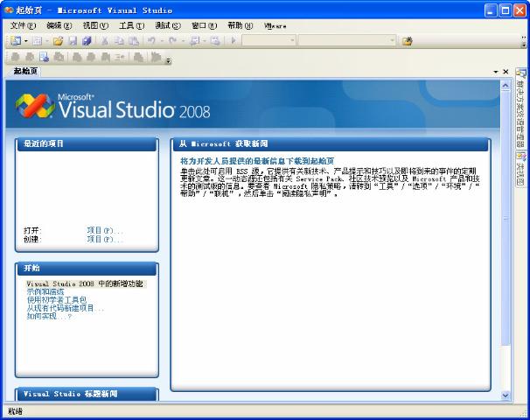Screen dimensions: 530x420
Task: Click the Save floppy disk icon
Action: [x=73, y=41]
